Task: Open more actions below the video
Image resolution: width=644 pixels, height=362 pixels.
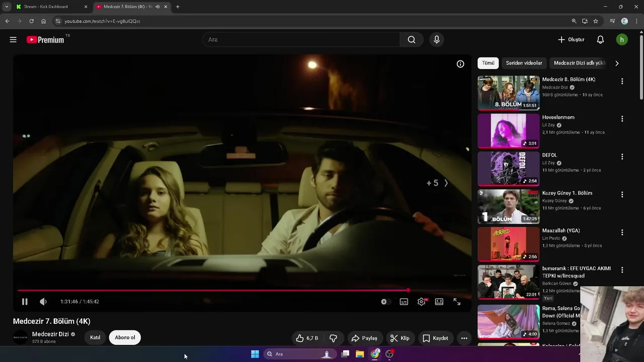Action: click(x=464, y=338)
